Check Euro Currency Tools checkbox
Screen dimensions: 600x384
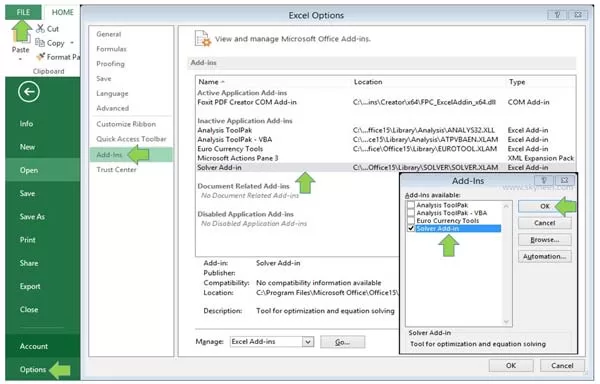click(x=411, y=221)
